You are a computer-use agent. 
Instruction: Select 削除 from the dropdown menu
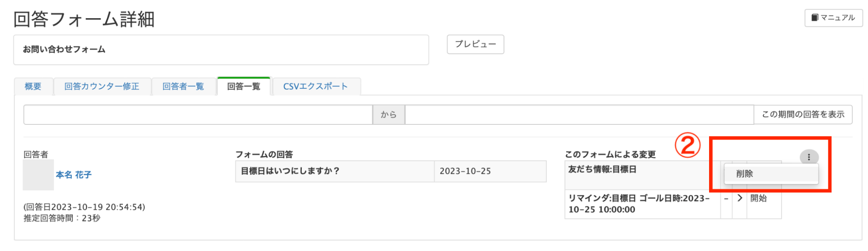click(x=745, y=174)
